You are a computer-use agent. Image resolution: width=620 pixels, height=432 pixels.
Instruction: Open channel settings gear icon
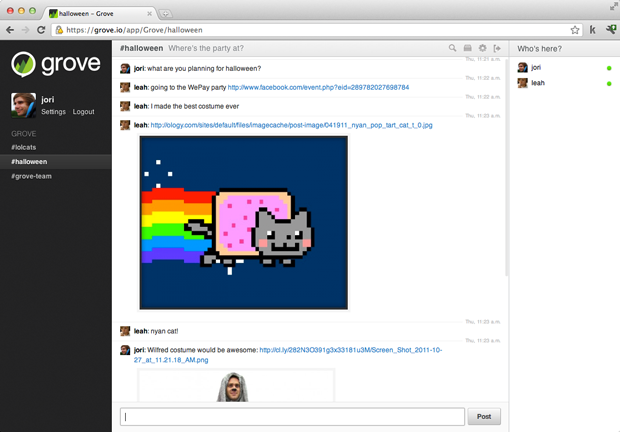click(482, 48)
